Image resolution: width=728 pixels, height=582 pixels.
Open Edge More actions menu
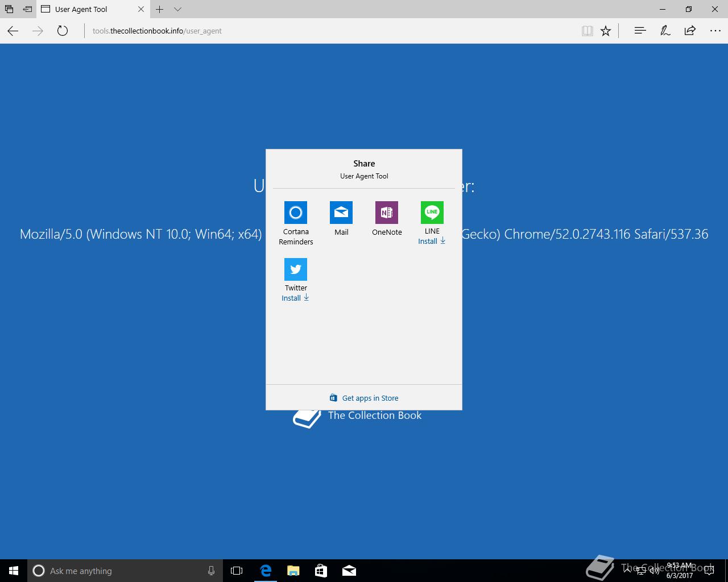click(715, 31)
